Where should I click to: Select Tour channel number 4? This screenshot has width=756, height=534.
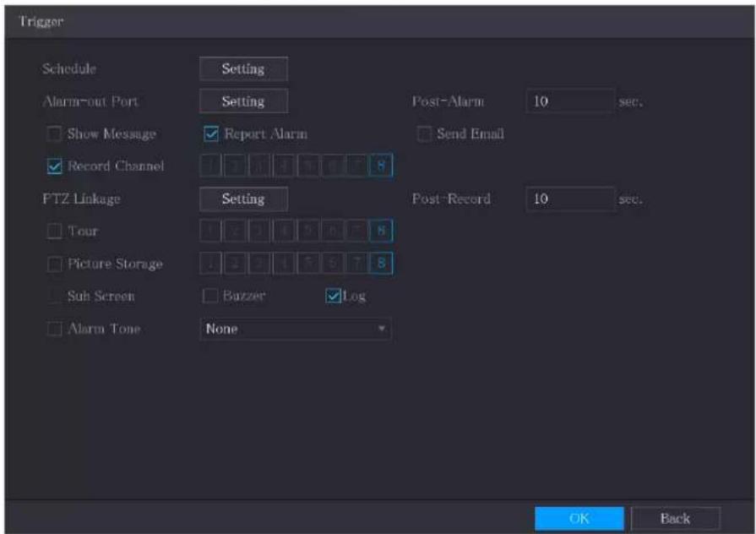coord(284,231)
